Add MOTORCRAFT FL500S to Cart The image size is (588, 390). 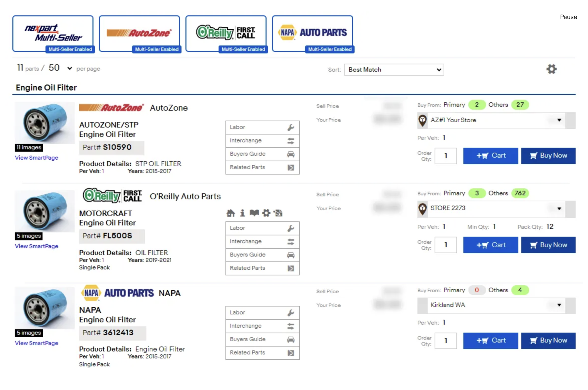(x=491, y=245)
